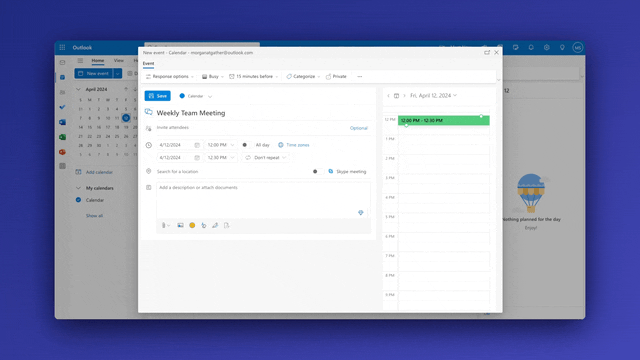The height and width of the screenshot is (360, 640).
Task: Open Outlook settings gear
Action: pyautogui.click(x=547, y=47)
